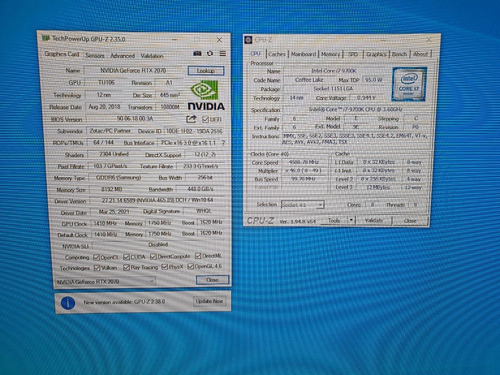
Task: Open the About tab in CPU-Z
Action: [420, 54]
